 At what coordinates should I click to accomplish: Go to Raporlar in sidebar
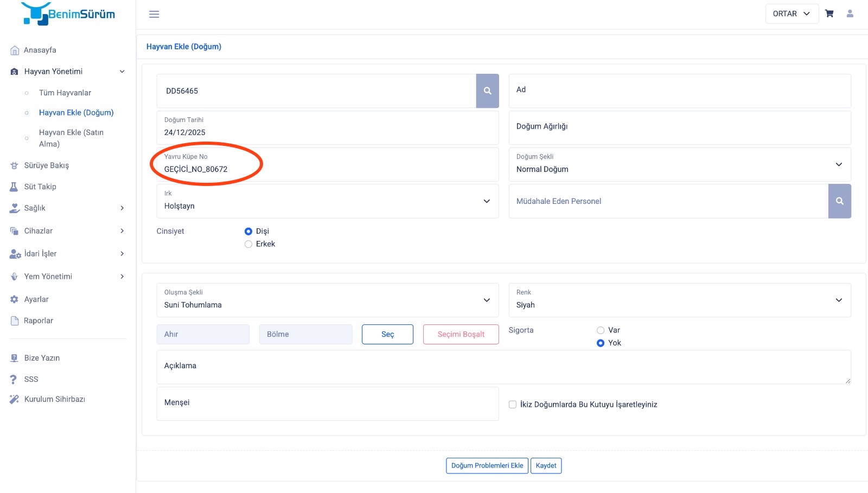coord(39,321)
